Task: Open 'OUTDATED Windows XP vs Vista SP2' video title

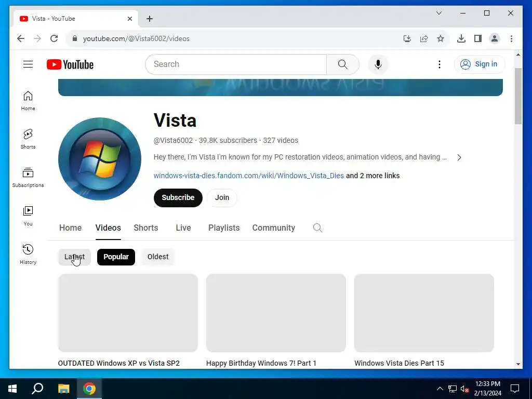Action: pos(119,363)
